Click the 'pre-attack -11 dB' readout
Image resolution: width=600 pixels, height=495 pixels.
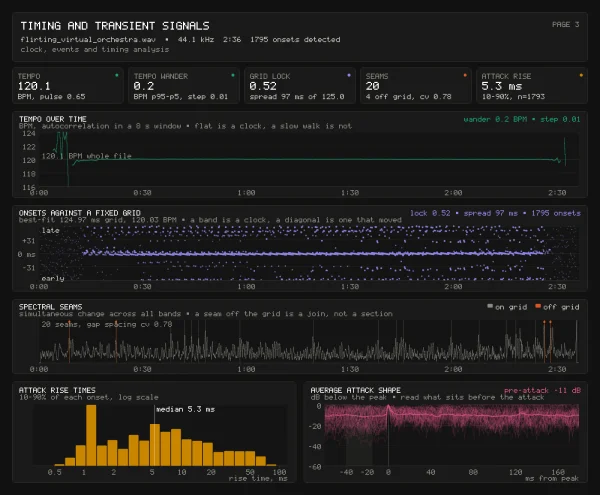click(x=542, y=391)
